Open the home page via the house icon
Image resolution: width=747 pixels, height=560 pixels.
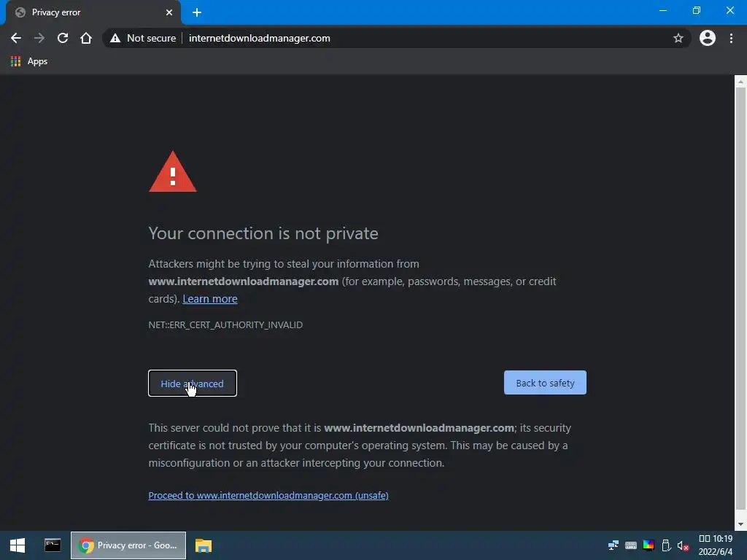click(86, 38)
